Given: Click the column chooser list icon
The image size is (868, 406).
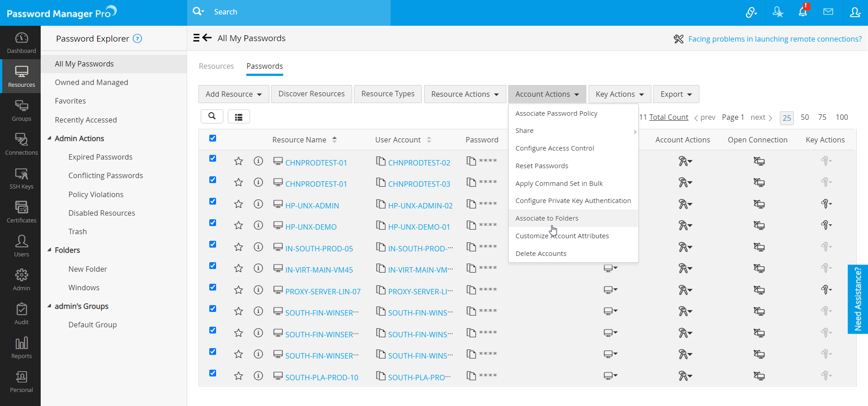Looking at the screenshot, I should pyautogui.click(x=239, y=117).
